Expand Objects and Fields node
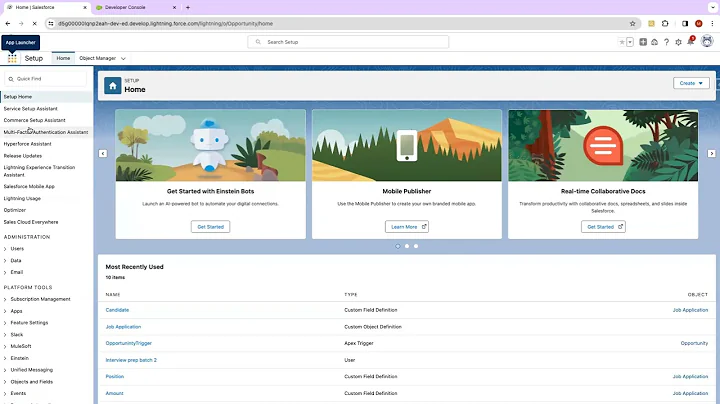 point(5,382)
